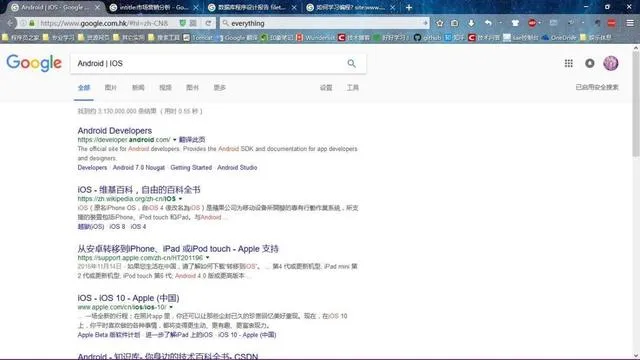Open the Google apps grid

[569, 63]
